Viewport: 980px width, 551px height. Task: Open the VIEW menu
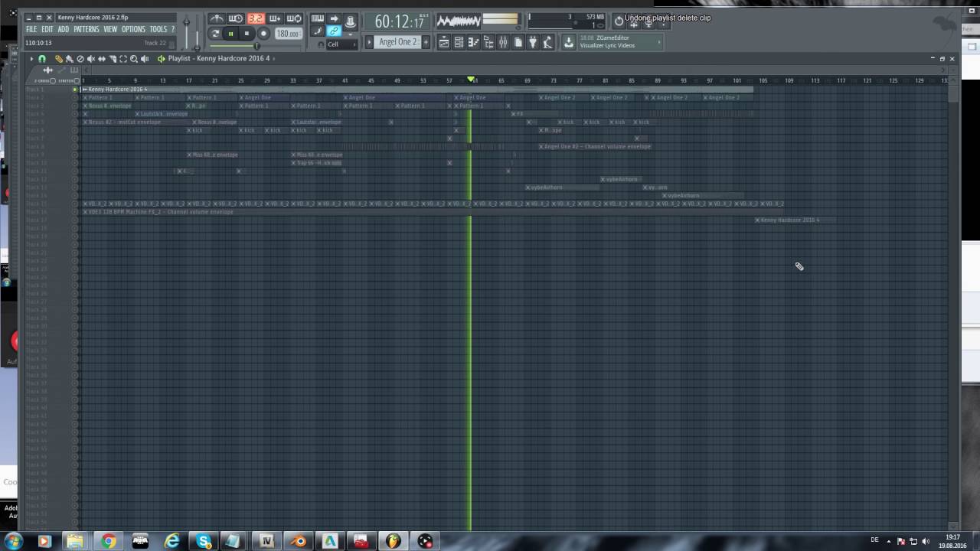pyautogui.click(x=110, y=29)
